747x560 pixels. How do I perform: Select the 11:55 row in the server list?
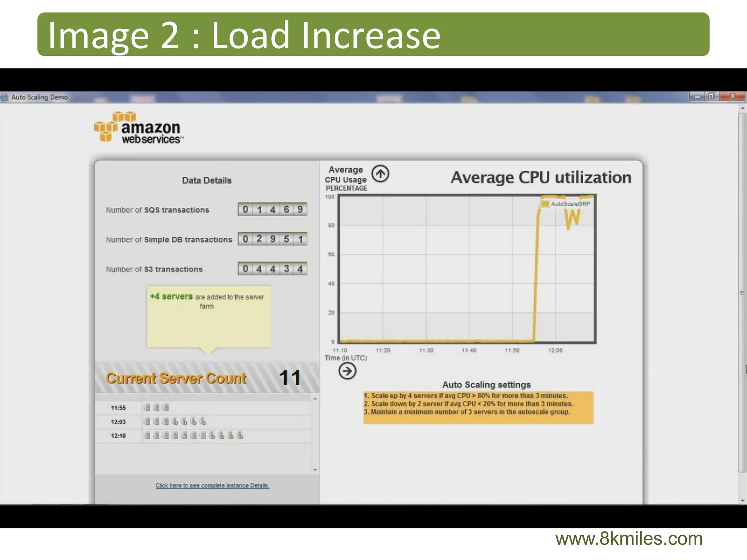click(x=203, y=408)
